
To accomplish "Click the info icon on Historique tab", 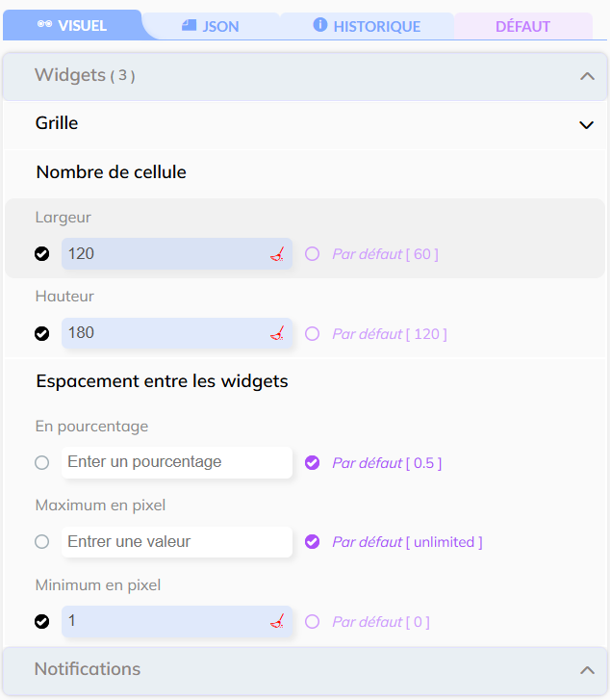I will pyautogui.click(x=320, y=25).
